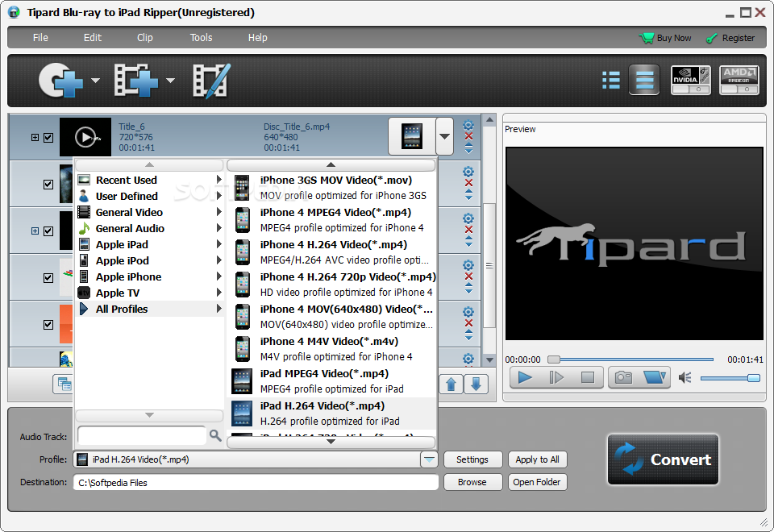This screenshot has height=532, width=774.
Task: Open the Apple iPhone profile category
Action: coord(150,276)
